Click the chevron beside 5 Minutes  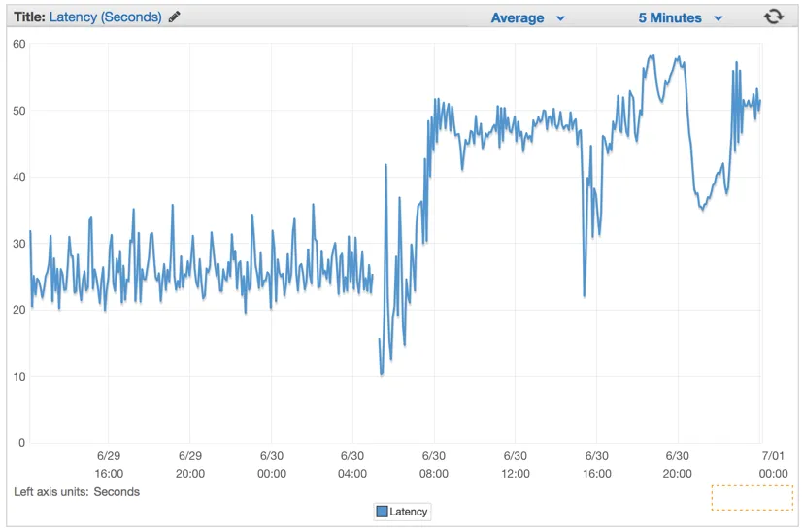coord(718,18)
